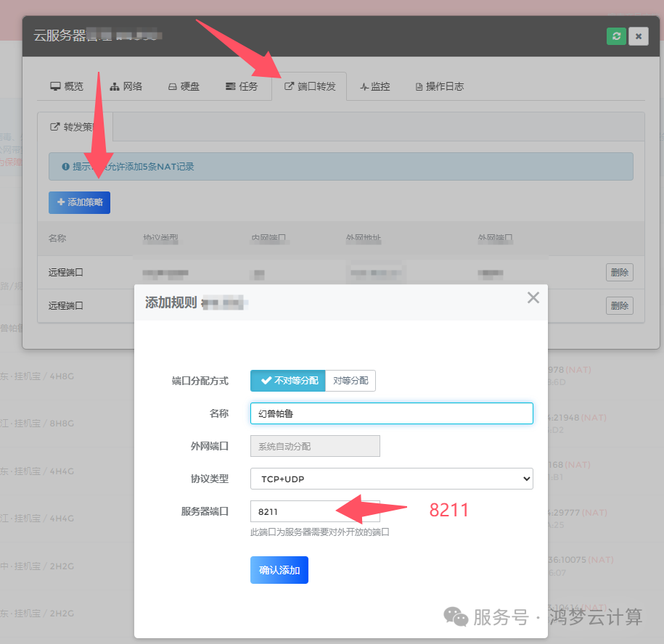Open the 硬盘 disk tab
The image size is (664, 644).
coord(184,86)
